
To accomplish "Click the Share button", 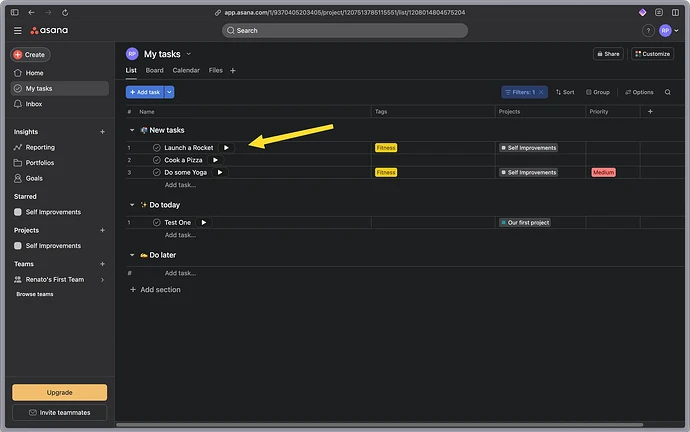I will pyautogui.click(x=608, y=54).
